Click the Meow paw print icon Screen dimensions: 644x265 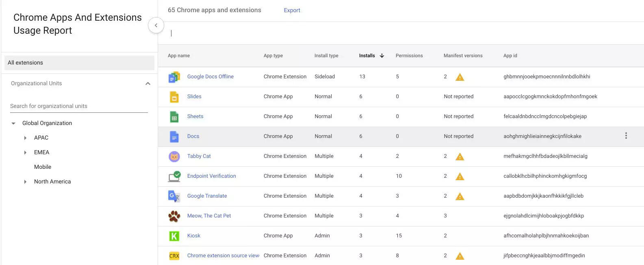(x=174, y=216)
